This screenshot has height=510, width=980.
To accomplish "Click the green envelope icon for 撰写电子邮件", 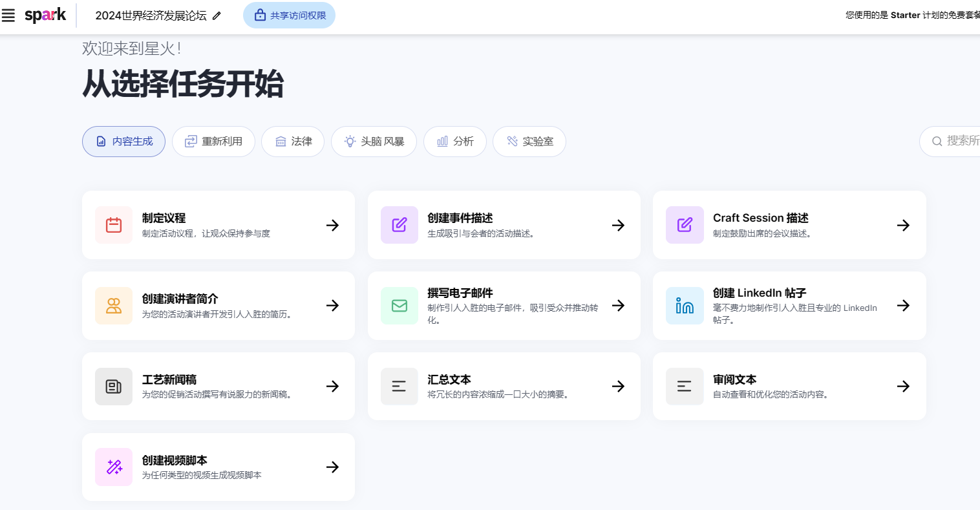I will click(399, 306).
